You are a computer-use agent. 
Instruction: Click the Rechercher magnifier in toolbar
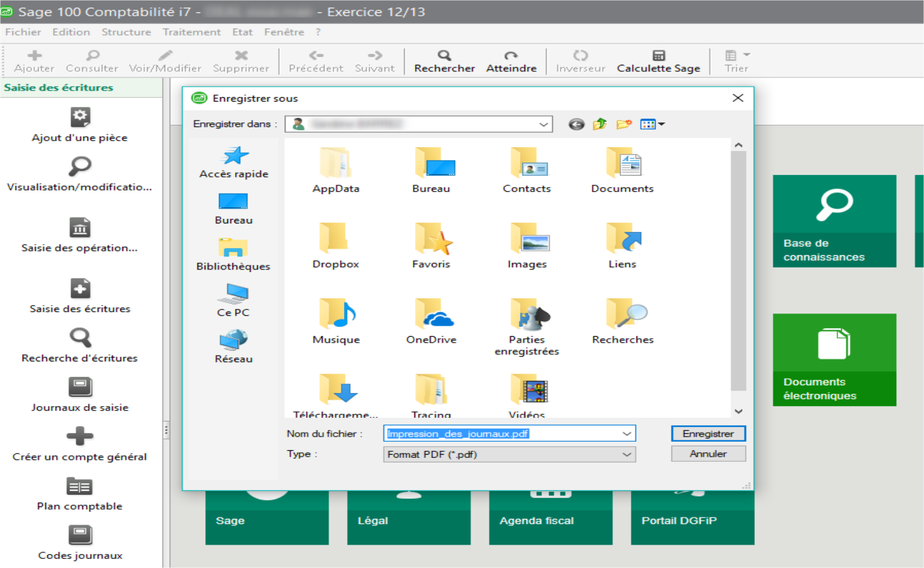tap(444, 56)
